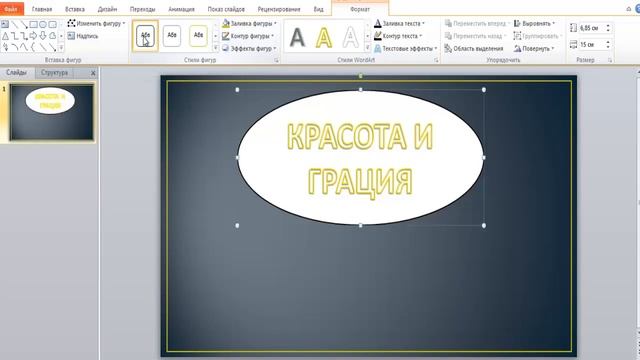The width and height of the screenshot is (640, 360).
Task: Switch to the Вставка tab
Action: point(75,9)
